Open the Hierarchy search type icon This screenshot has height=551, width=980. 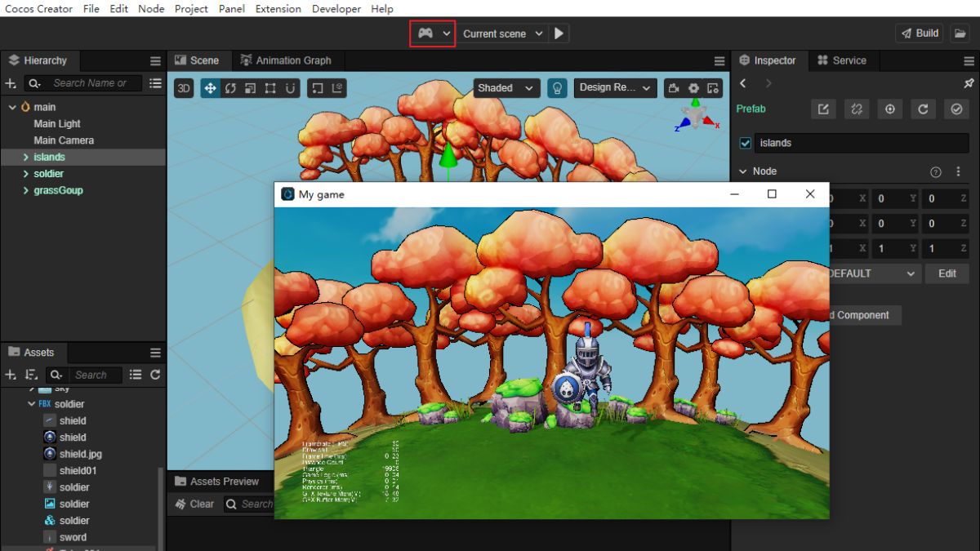33,83
